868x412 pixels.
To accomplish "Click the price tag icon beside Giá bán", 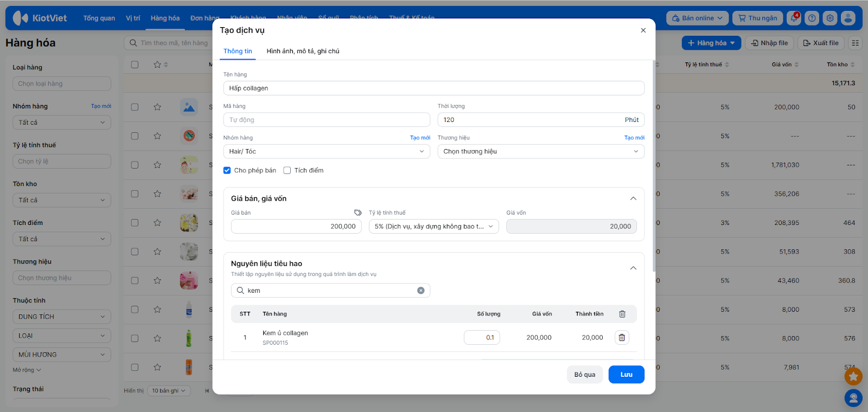I will point(358,213).
